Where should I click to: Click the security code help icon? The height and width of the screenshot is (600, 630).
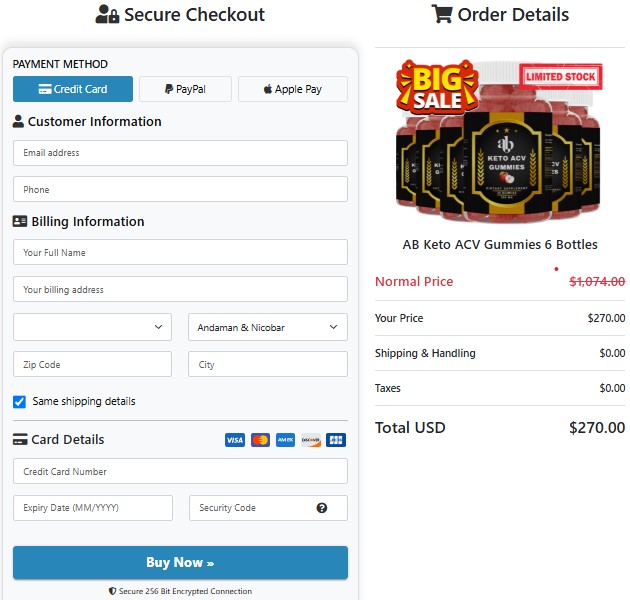coord(322,508)
